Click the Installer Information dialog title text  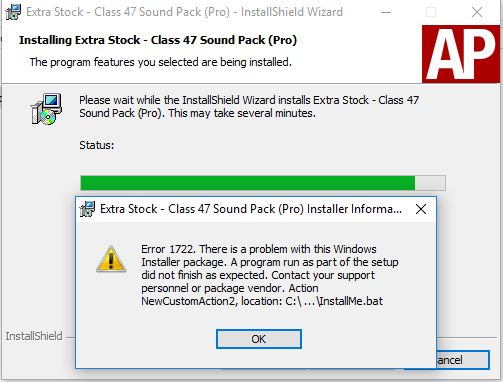[x=251, y=209]
